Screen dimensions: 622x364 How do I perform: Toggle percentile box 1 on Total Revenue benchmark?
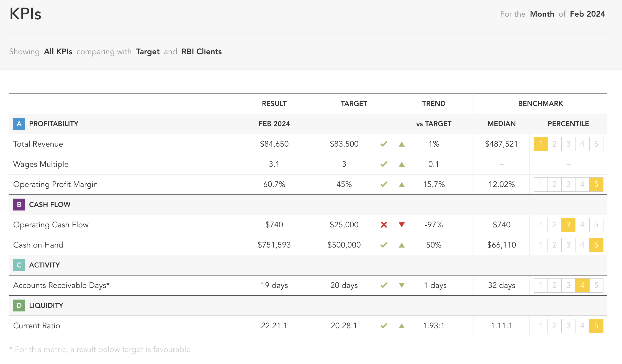coord(541,144)
